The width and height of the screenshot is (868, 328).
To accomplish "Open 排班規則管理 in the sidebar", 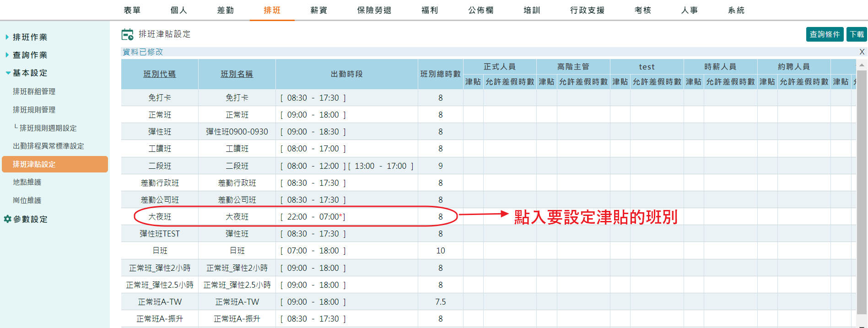I will tap(34, 110).
